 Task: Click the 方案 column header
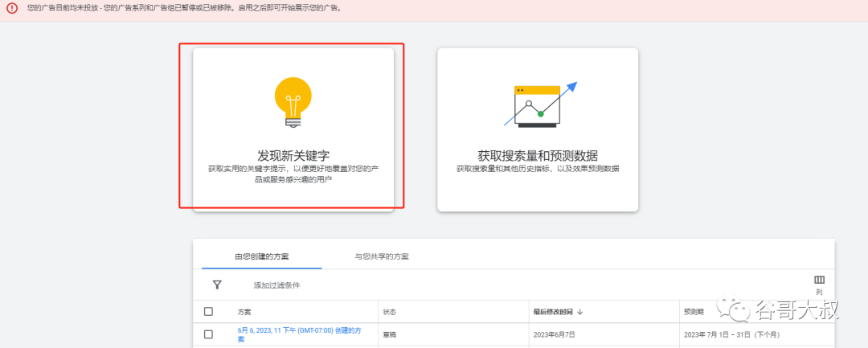tap(244, 312)
